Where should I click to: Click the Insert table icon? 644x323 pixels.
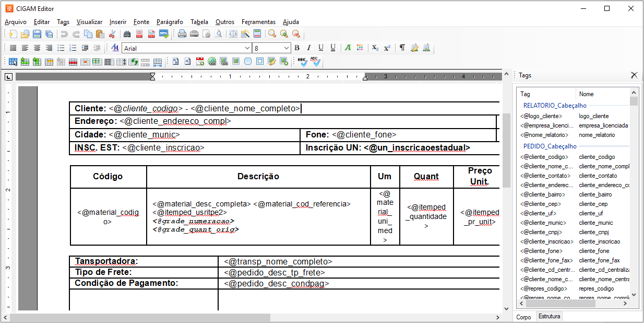coord(13,62)
